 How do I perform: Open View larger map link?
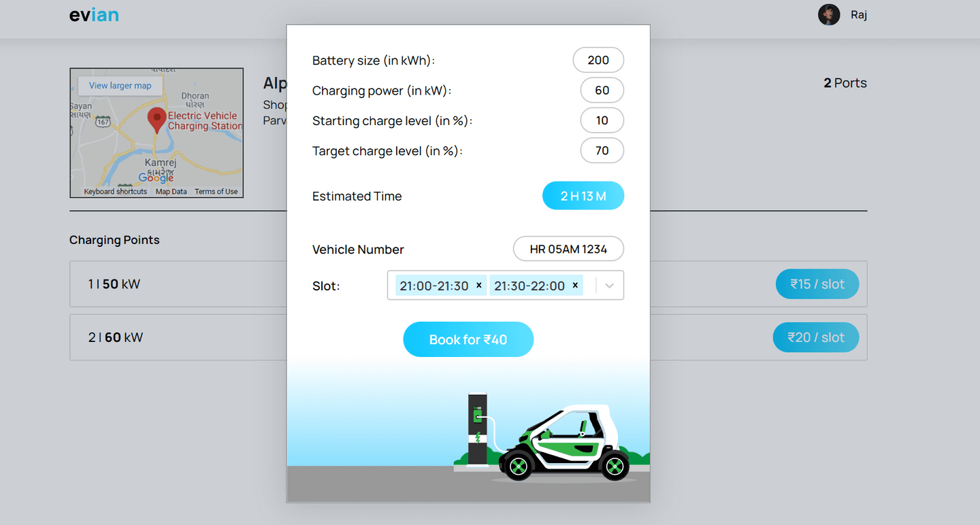120,86
